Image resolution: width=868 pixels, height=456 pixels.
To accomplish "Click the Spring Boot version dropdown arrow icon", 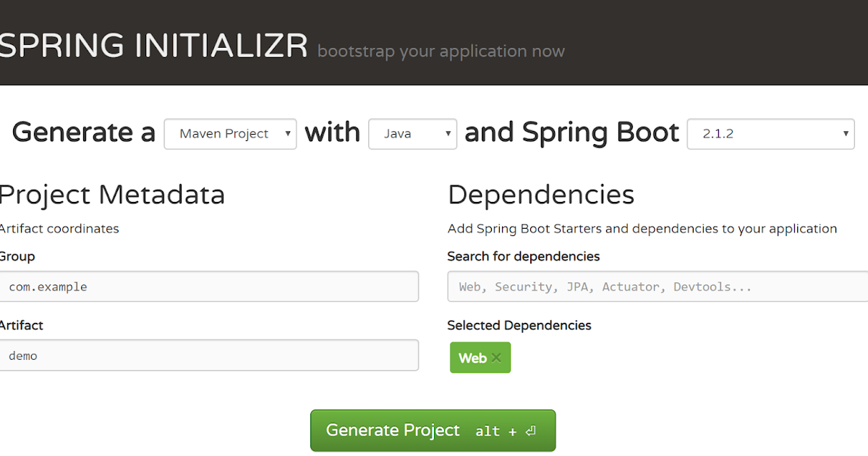I will [x=845, y=134].
